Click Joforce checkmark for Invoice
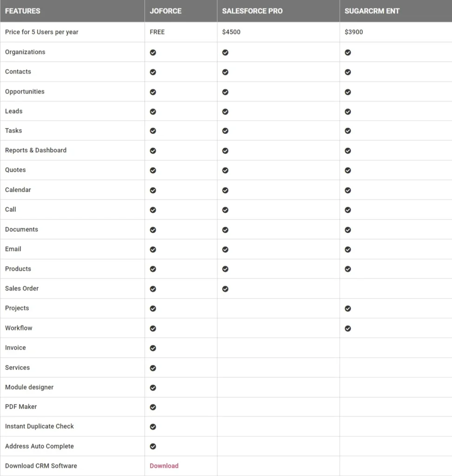452x476 pixels. [x=153, y=348]
